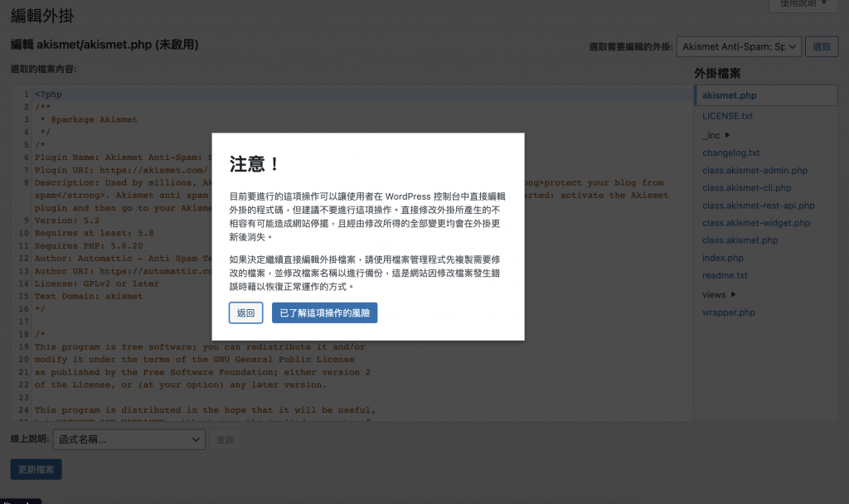
Task: Open LICENSE.txt in file list
Action: [x=727, y=116]
